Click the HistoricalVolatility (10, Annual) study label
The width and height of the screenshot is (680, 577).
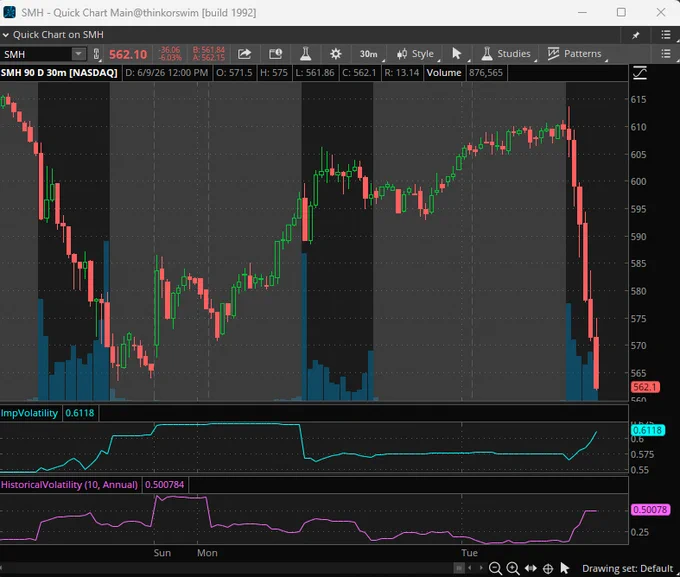69,485
